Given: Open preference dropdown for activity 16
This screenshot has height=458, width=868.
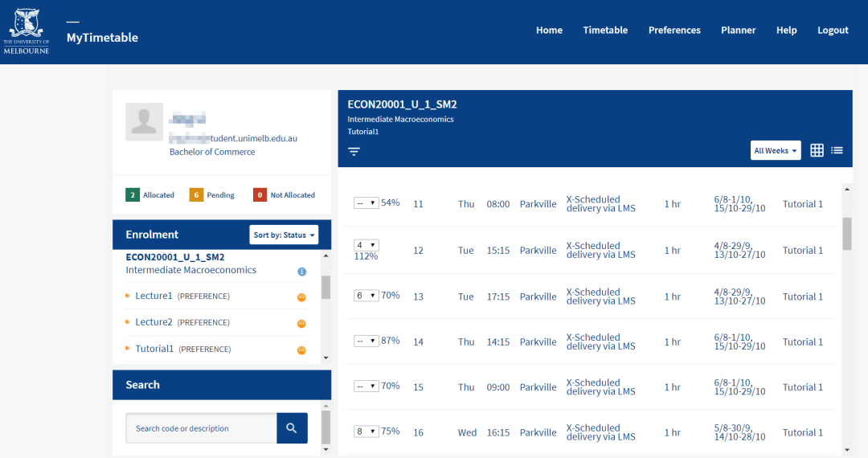Looking at the screenshot, I should [366, 431].
